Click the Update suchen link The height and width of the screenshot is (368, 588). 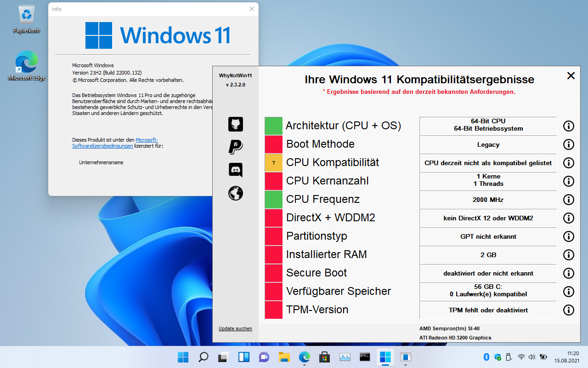click(235, 328)
